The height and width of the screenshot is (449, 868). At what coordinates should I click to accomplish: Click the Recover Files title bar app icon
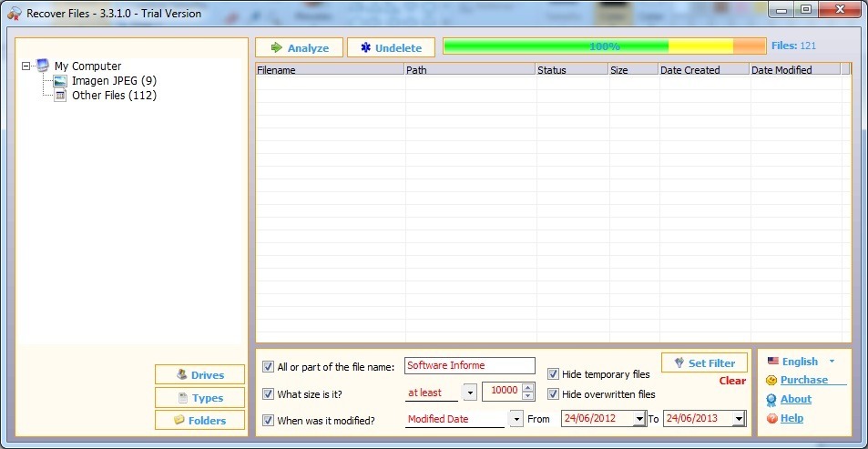15,14
